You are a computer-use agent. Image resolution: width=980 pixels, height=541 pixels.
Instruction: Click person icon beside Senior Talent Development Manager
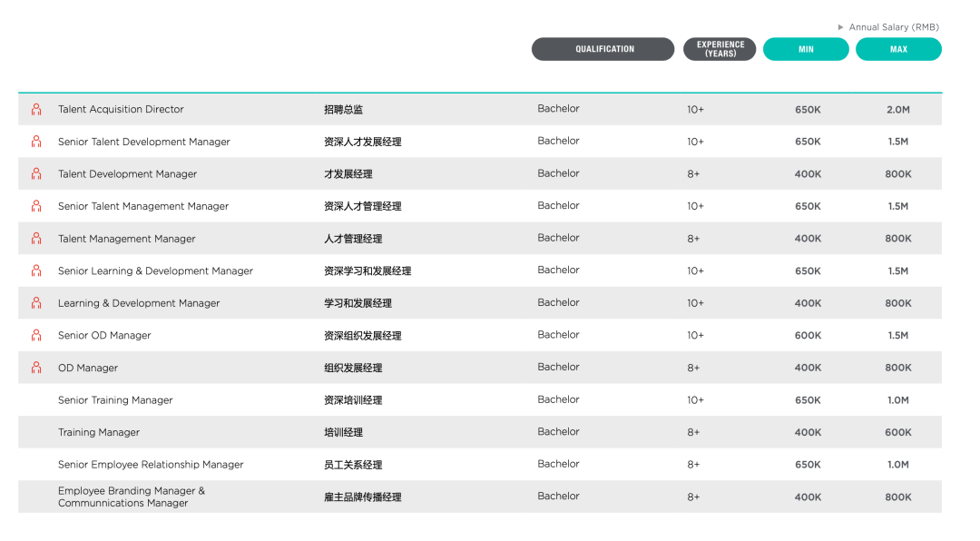(x=36, y=142)
